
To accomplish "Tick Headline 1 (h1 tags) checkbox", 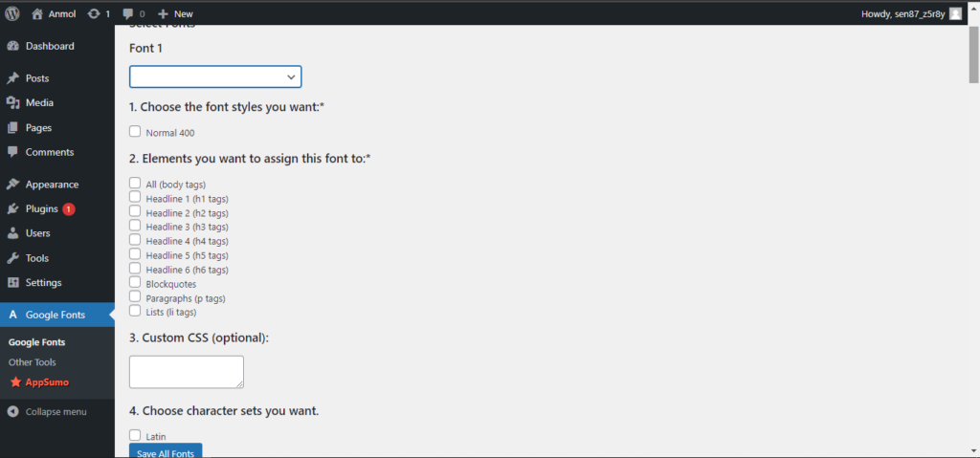I will point(135,197).
